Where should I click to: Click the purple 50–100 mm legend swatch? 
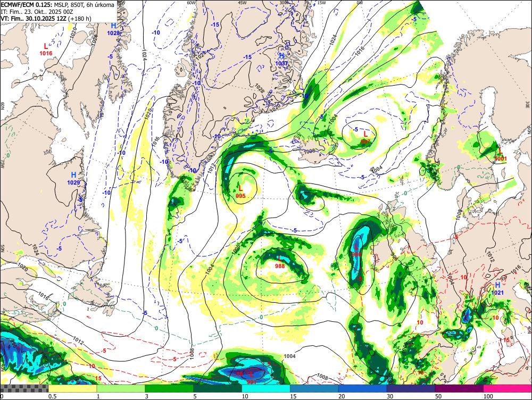coord(460,388)
